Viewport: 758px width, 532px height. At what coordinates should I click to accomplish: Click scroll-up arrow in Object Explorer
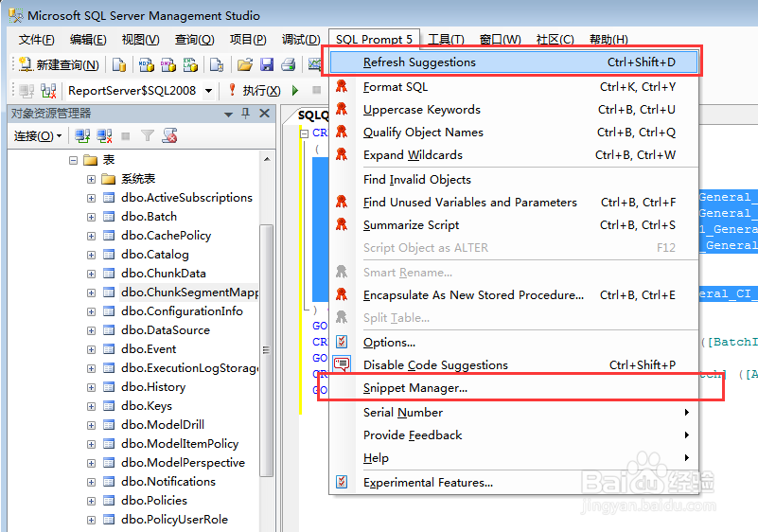tap(267, 159)
